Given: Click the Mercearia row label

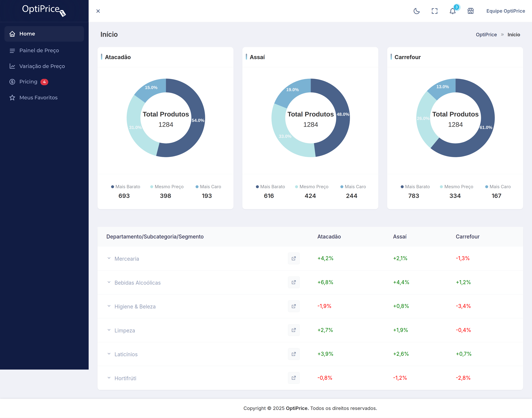Looking at the screenshot, I should pos(127,259).
